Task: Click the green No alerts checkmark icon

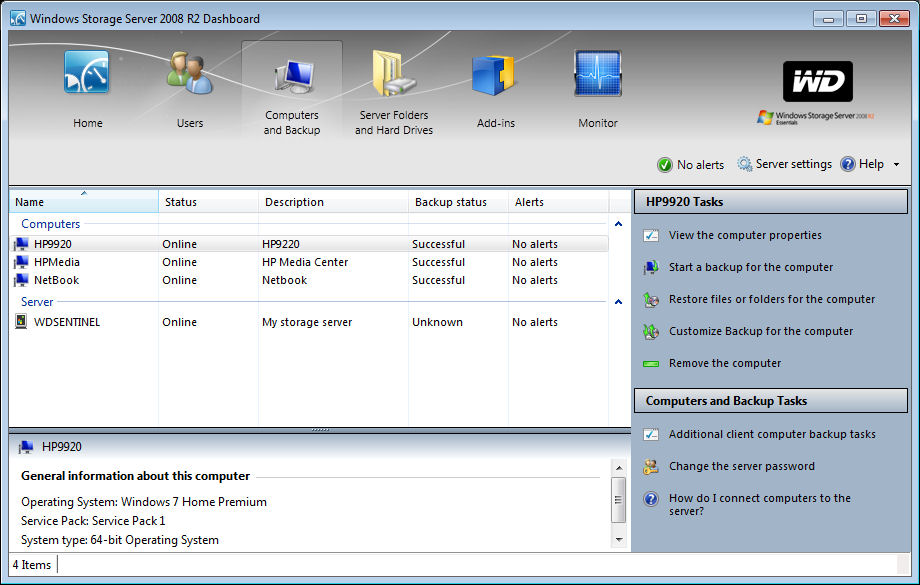Action: [x=664, y=165]
